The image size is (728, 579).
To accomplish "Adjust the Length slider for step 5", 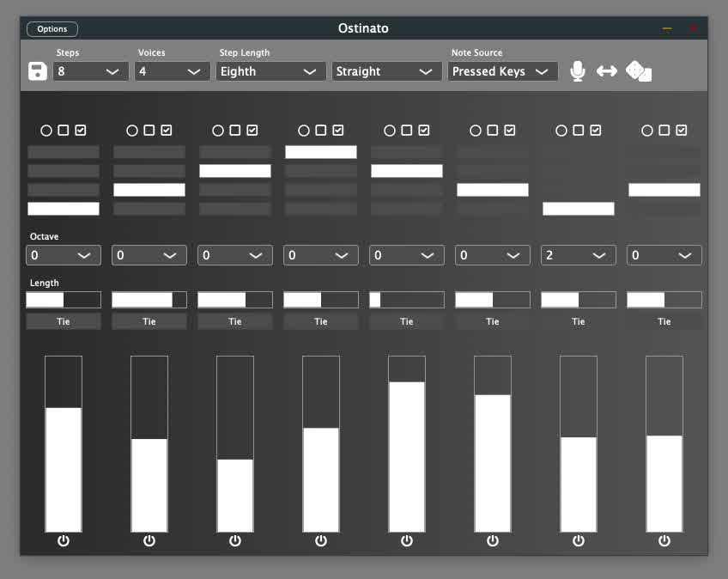I will click(407, 300).
